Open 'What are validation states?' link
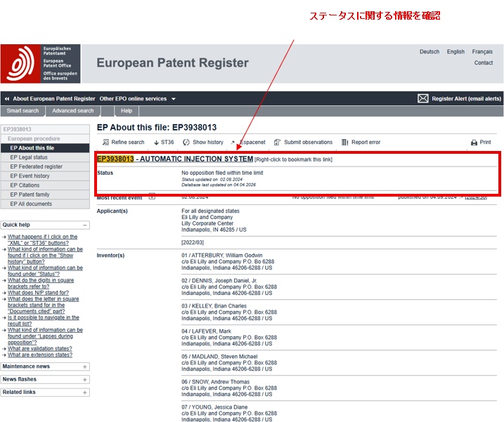The width and height of the screenshot is (504, 422). click(x=40, y=349)
